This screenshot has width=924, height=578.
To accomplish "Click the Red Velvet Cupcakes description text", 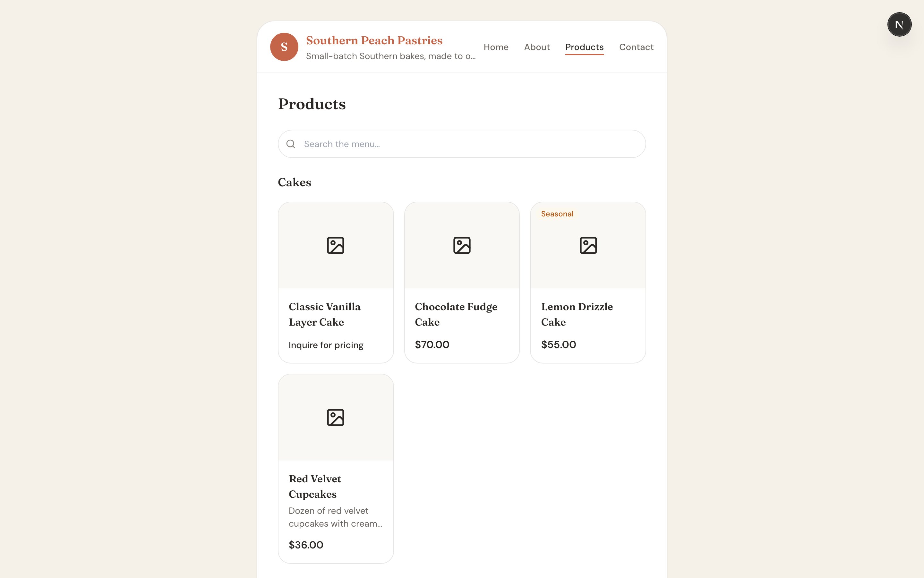I will click(335, 517).
